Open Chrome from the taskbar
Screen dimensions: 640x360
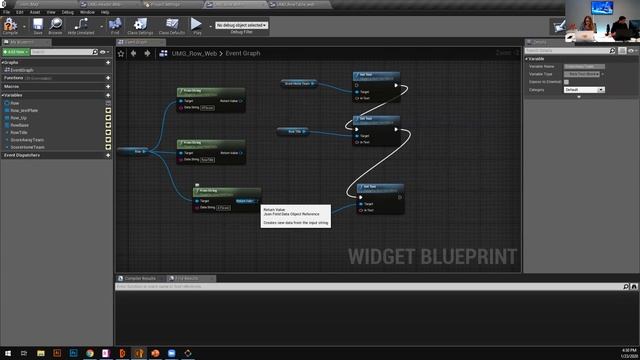pos(90,353)
